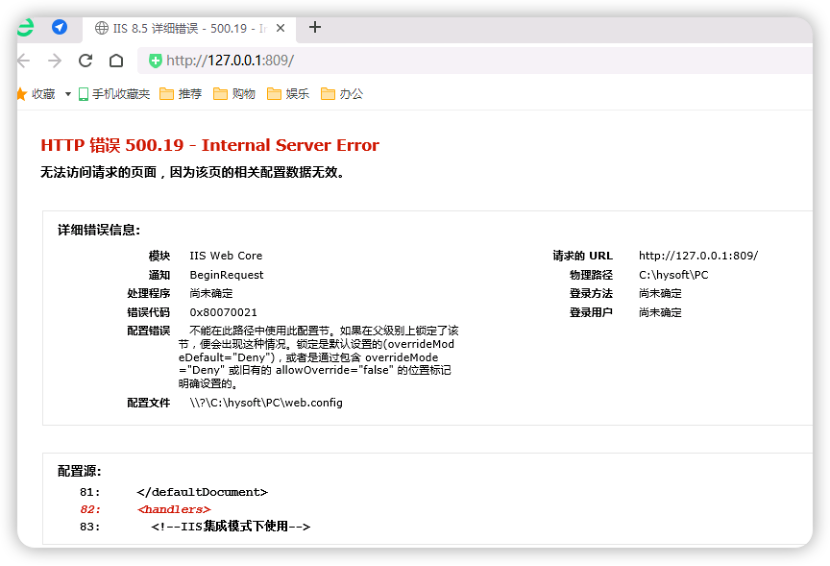Open the browser home page

116,61
